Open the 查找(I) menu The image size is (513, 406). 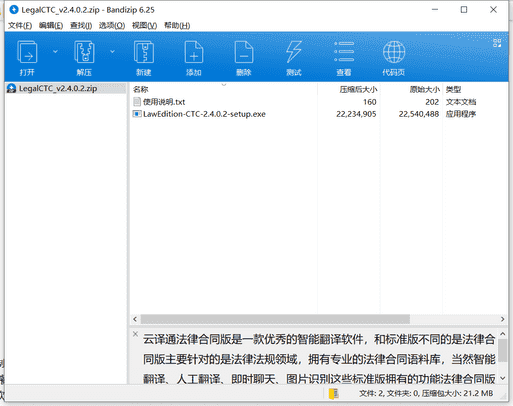click(x=81, y=26)
